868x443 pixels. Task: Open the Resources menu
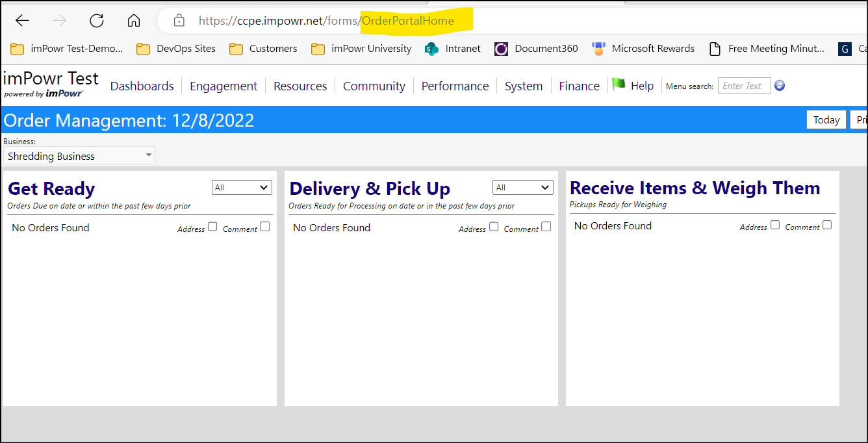click(x=300, y=86)
